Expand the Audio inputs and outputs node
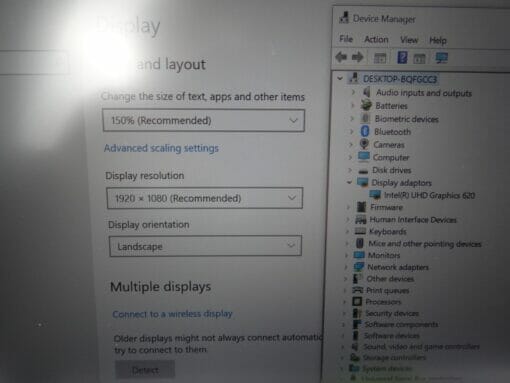 353,92
